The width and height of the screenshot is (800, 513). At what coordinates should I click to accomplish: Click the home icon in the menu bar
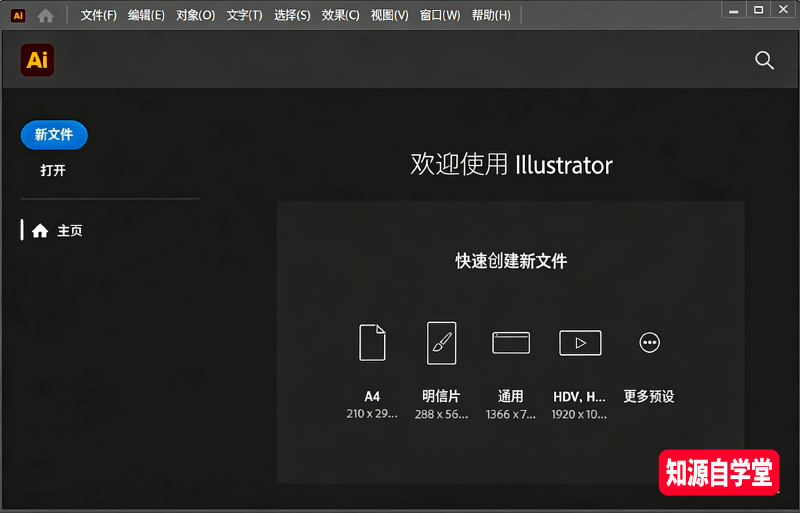tap(46, 16)
